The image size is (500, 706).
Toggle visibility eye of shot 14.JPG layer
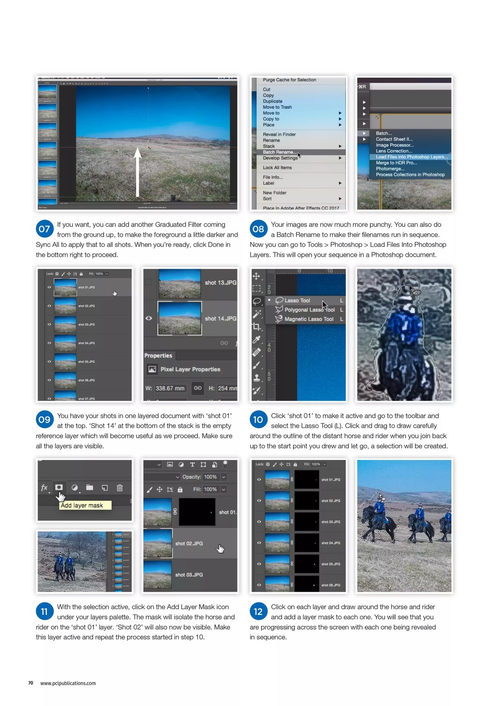pos(149,318)
